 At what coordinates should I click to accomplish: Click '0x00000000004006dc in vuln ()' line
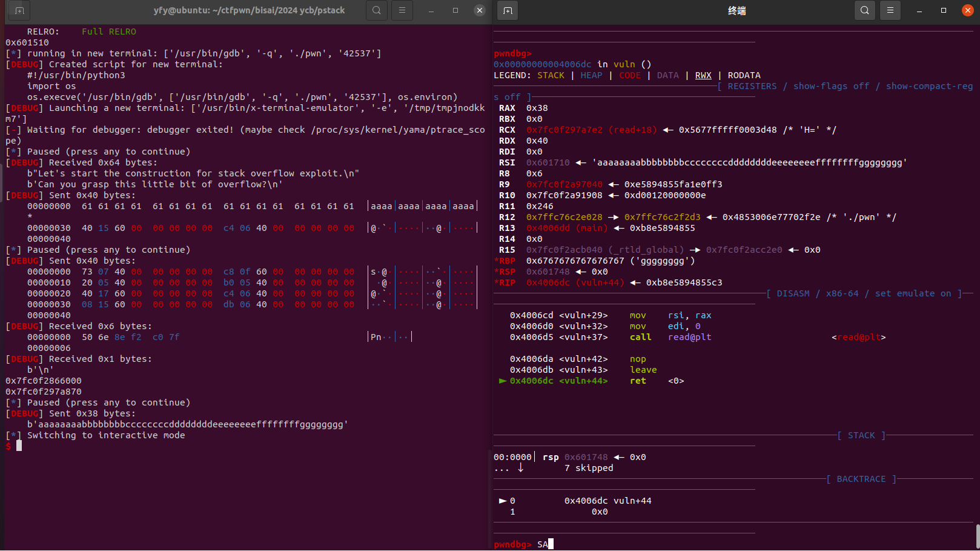[x=572, y=64]
